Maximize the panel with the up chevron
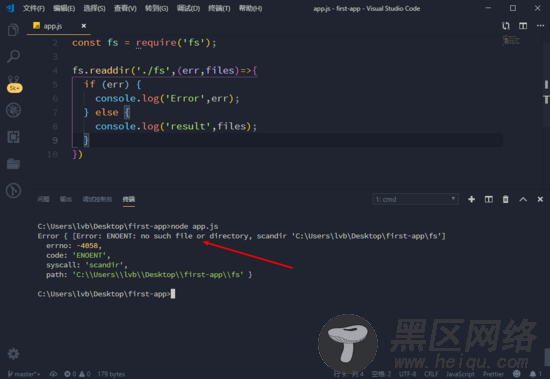The width and height of the screenshot is (550, 379). 523,199
